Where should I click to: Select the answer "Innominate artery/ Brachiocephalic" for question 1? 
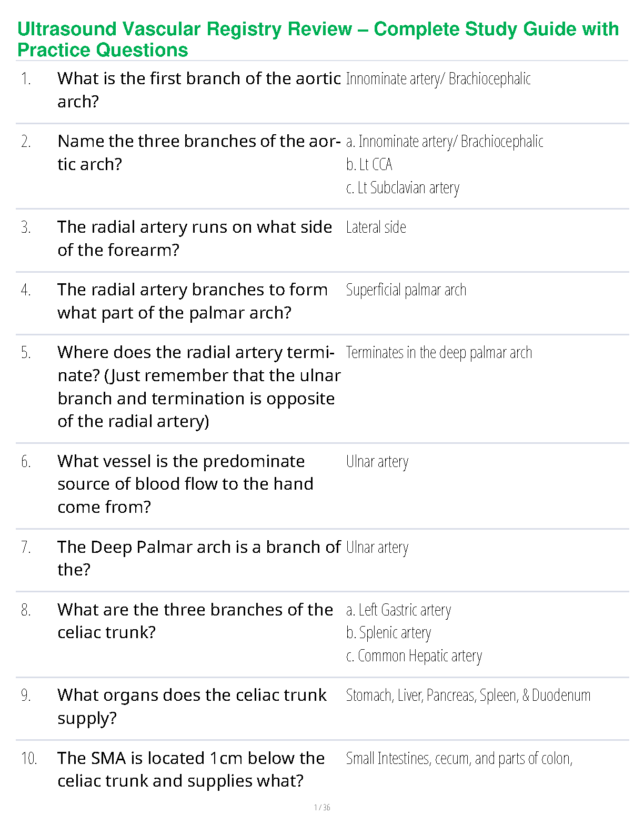point(438,79)
